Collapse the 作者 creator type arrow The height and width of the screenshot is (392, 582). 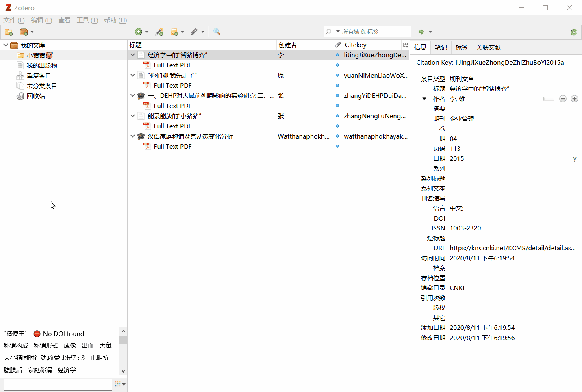click(424, 99)
